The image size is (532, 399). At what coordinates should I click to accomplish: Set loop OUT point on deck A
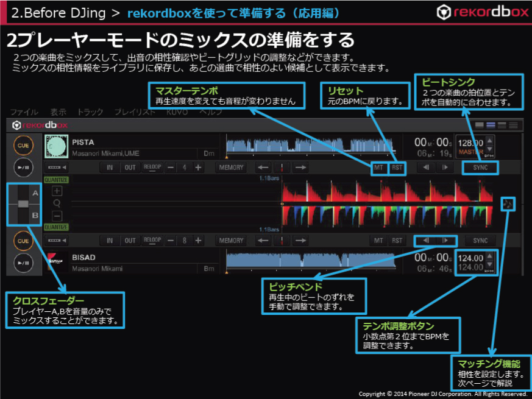130,168
